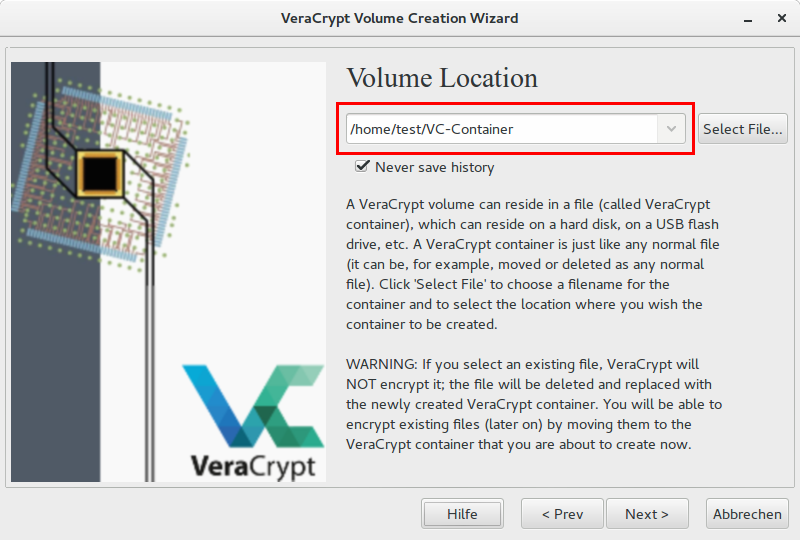Close the VeraCrypt wizard window

[x=782, y=19]
